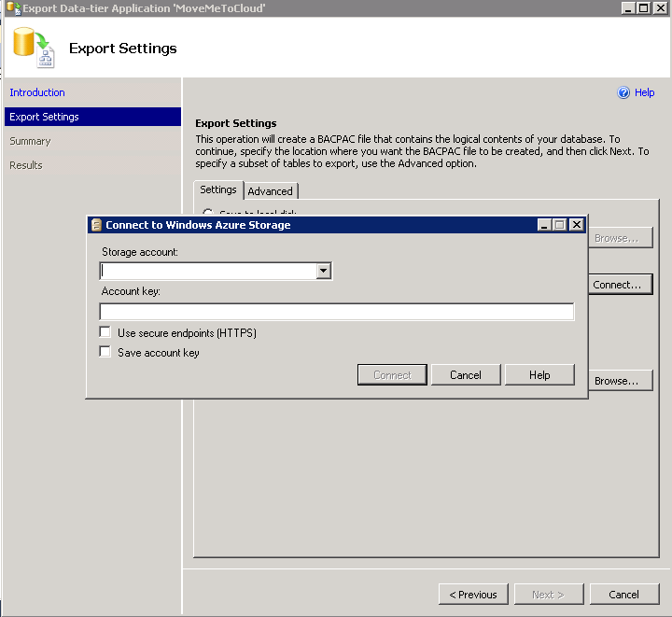Click the Export Settings database icon
The width and height of the screenshot is (672, 617).
(33, 47)
